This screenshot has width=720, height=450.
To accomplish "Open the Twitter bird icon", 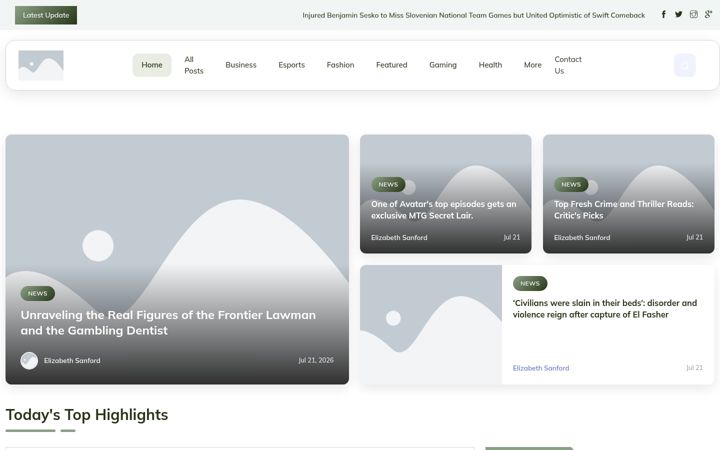I will point(678,15).
